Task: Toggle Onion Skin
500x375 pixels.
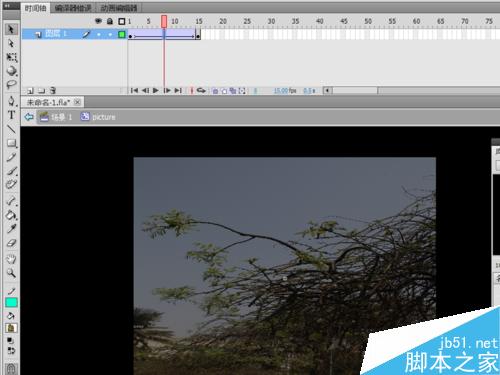Action: [215, 91]
